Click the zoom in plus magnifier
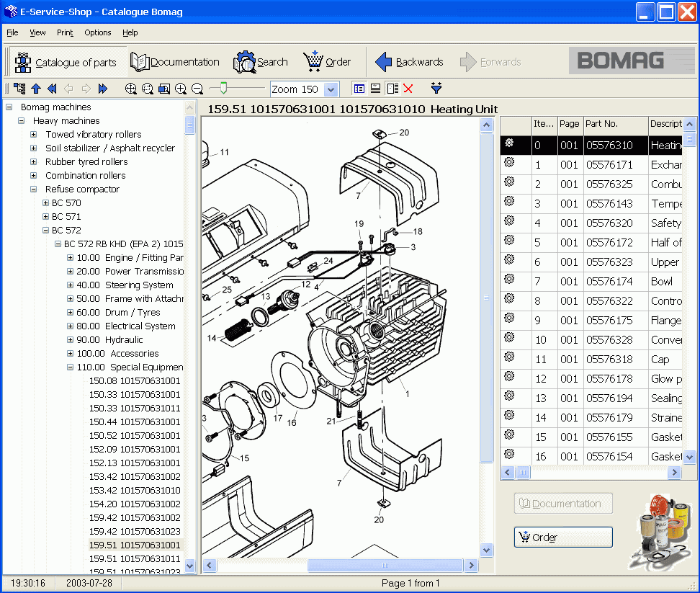This screenshot has width=700, height=593. point(180,89)
